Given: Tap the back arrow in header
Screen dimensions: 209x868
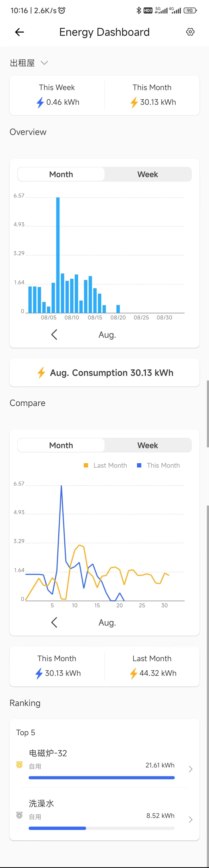Looking at the screenshot, I should 20,32.
